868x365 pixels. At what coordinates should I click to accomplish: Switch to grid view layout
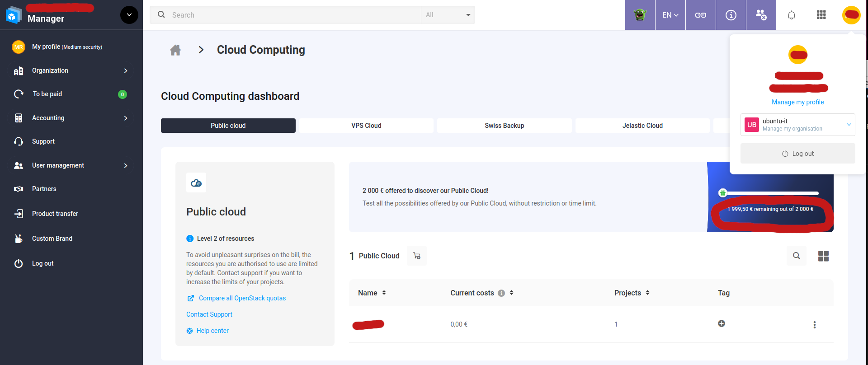(823, 256)
